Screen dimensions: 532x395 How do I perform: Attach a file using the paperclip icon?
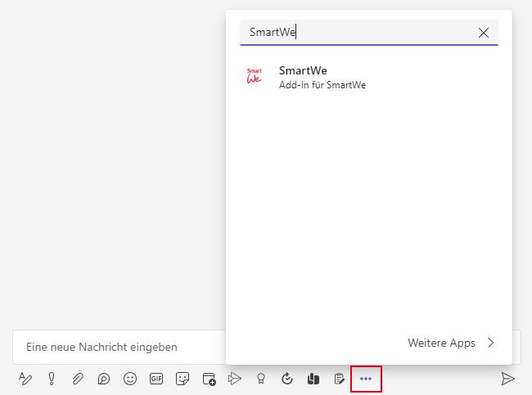[78, 379]
